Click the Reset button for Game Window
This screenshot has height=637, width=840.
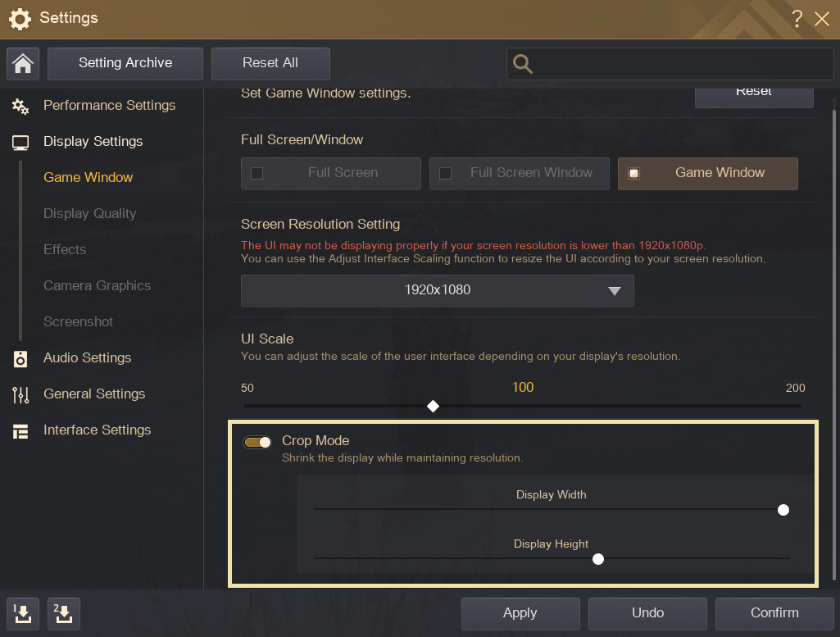point(754,97)
